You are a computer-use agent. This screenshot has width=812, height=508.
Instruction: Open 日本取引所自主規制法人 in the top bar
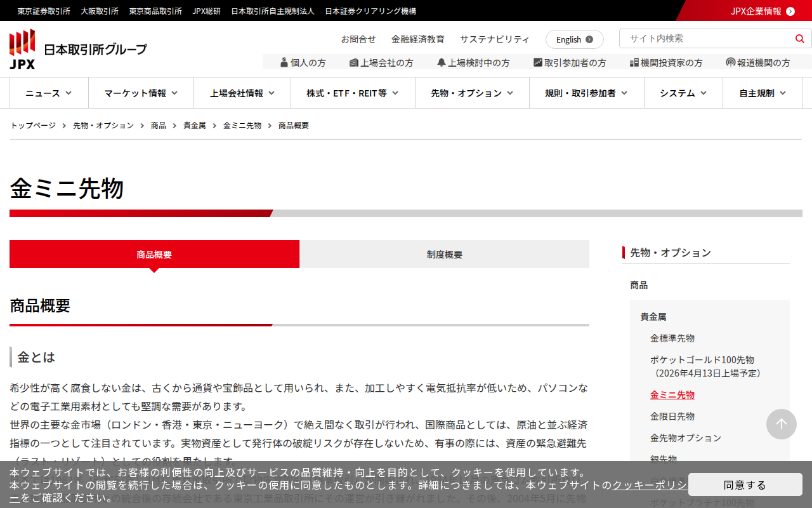273,11
